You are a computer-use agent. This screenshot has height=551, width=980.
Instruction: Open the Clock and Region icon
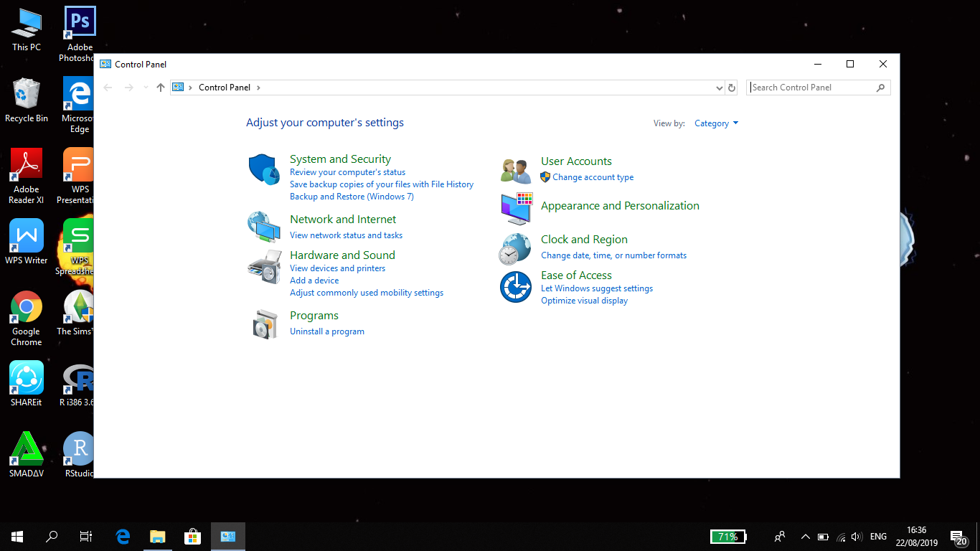pos(516,249)
